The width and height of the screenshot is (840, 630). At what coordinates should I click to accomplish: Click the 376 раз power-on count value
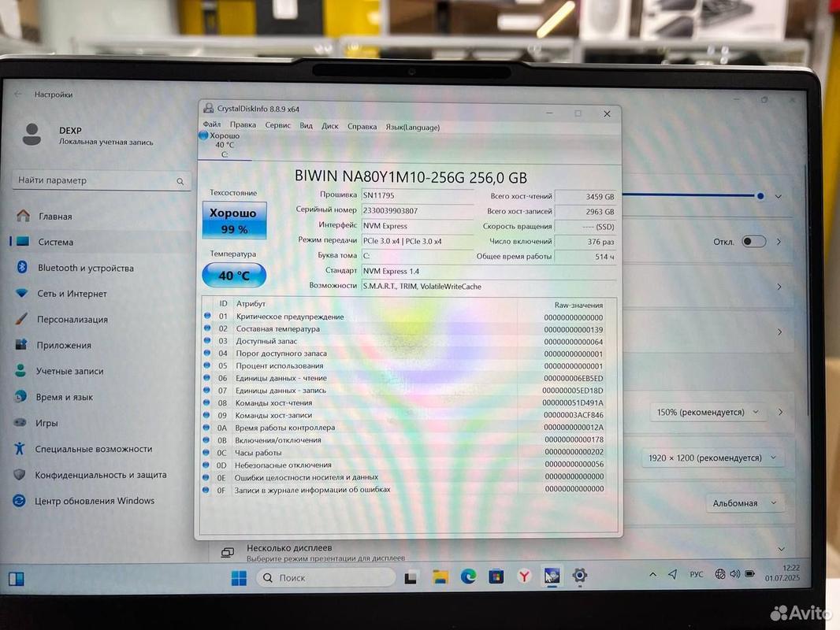(585, 242)
